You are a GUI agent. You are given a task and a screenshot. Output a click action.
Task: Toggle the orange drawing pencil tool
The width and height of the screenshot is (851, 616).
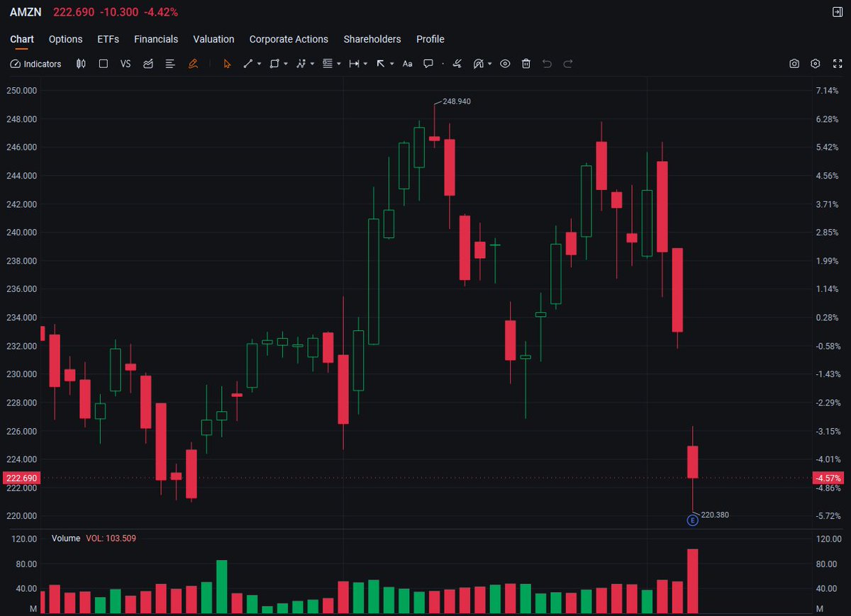tap(193, 64)
